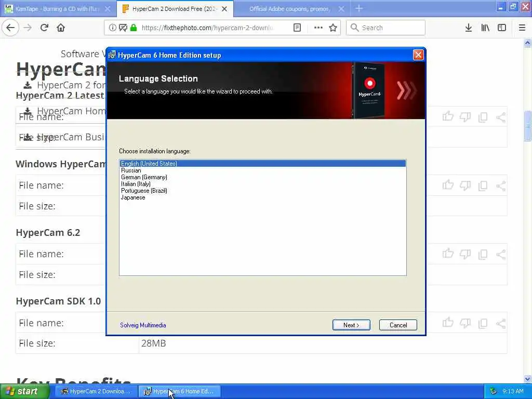
Task: Click the Next button in setup
Action: tap(351, 325)
